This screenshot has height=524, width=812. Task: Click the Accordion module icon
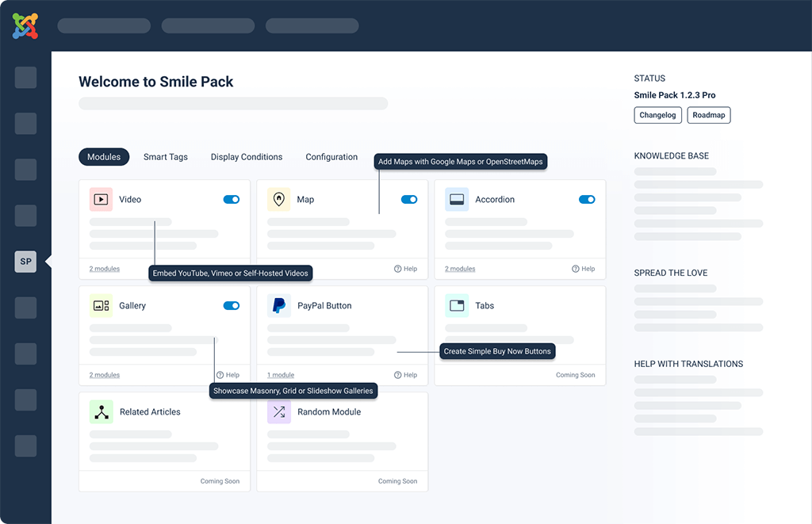click(457, 199)
